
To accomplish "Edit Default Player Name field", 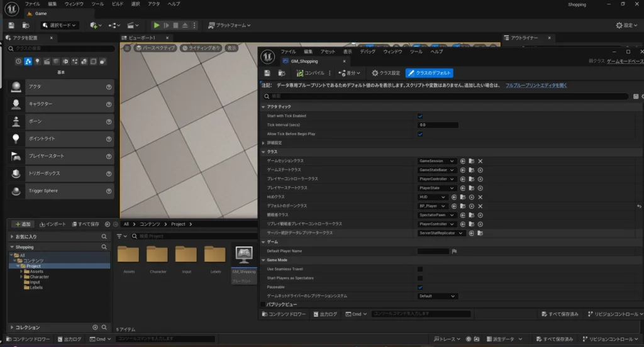I will coord(433,251).
